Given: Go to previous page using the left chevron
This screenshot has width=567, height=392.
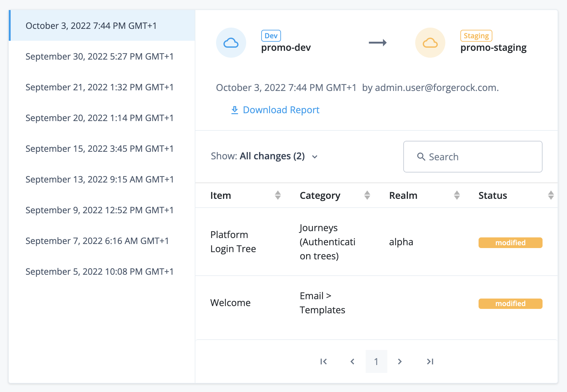Looking at the screenshot, I should [352, 361].
